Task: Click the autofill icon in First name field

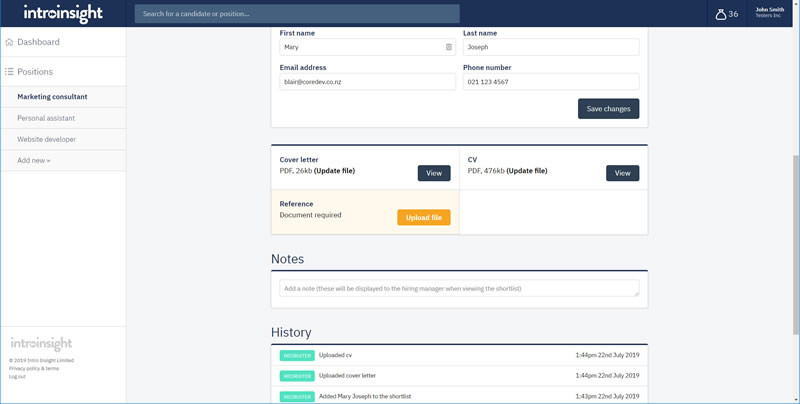Action: pos(449,47)
